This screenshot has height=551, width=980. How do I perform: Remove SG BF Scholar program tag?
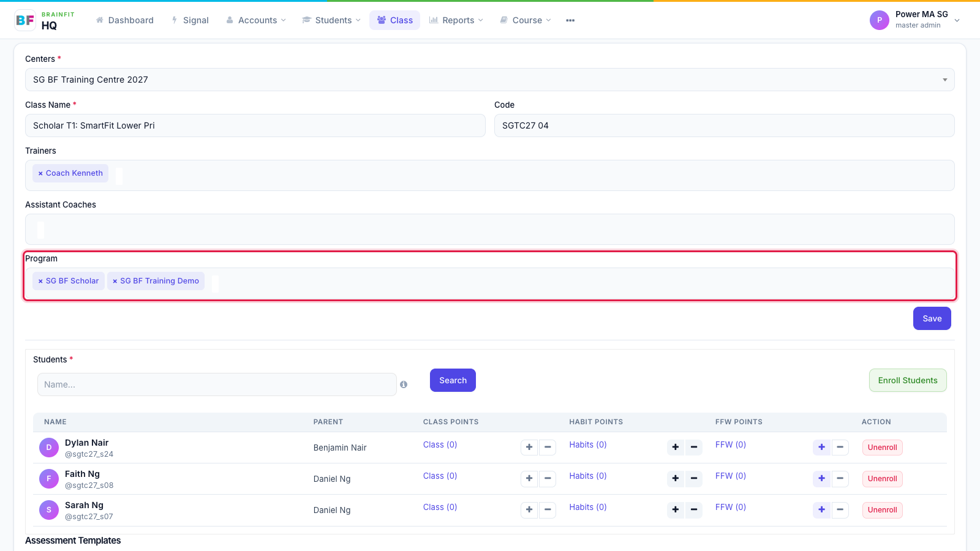click(x=40, y=281)
